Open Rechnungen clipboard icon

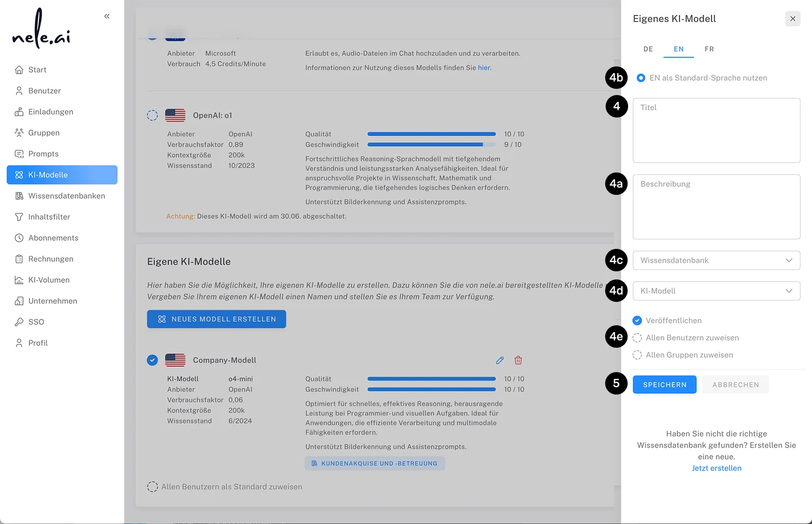click(19, 259)
